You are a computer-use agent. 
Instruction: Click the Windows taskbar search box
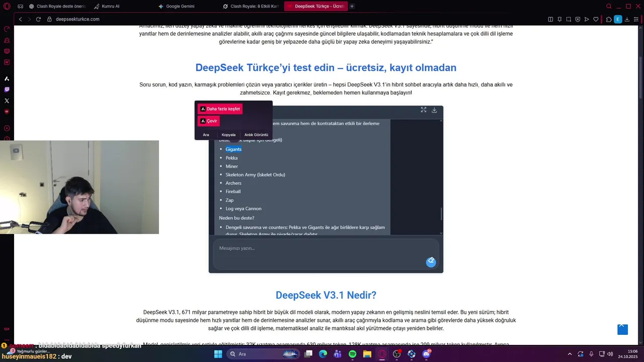pos(264,354)
